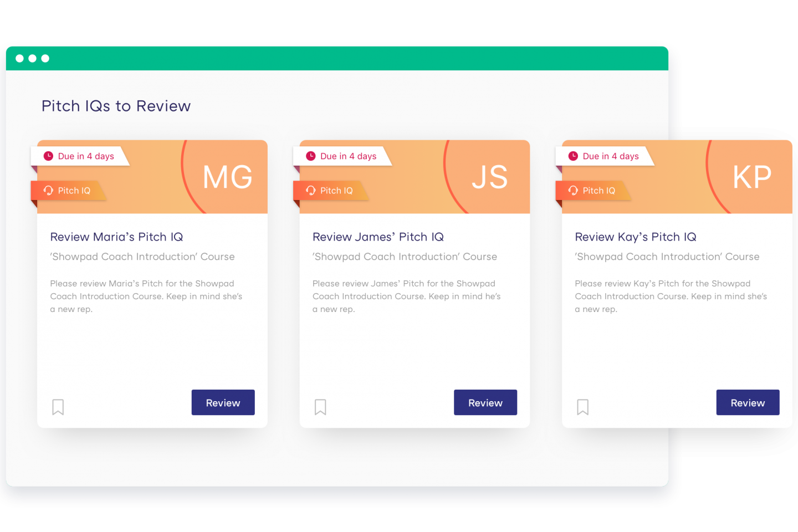
Task: Bookmark Maria's Pitch IQ card
Action: pos(58,407)
